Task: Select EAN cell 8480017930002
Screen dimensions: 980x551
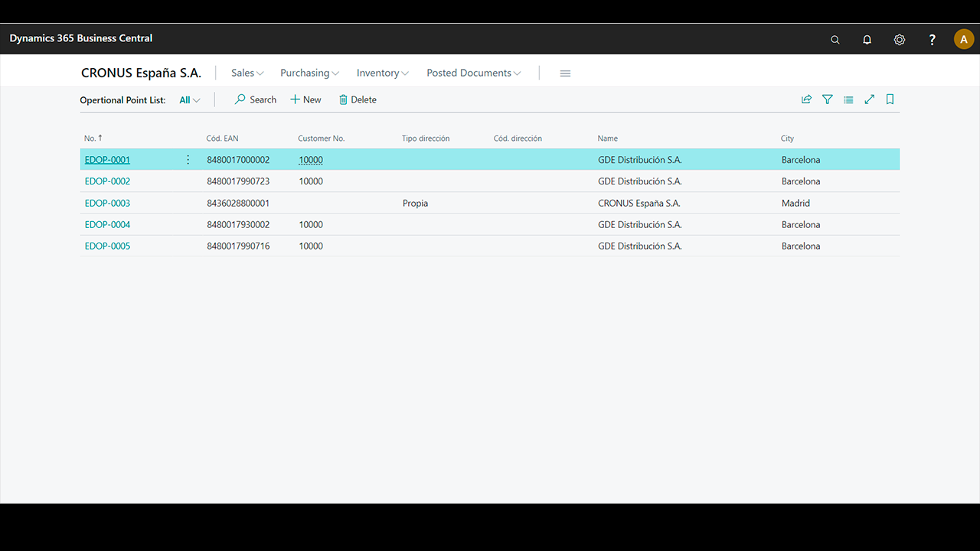Action: click(x=238, y=224)
